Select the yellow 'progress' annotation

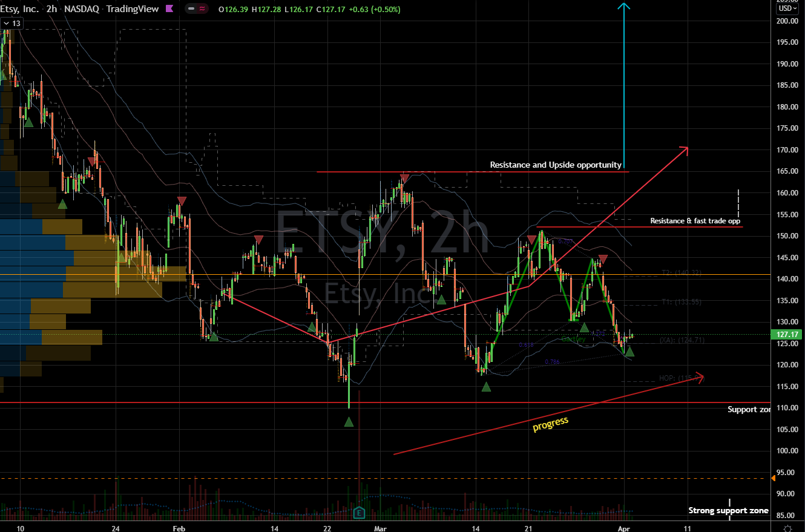[550, 424]
